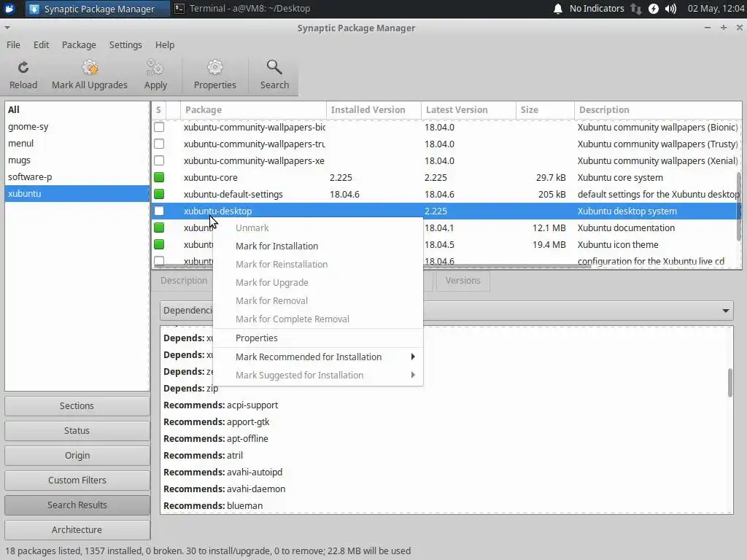The height and width of the screenshot is (560, 747).
Task: Sort by the S status column header
Action: pos(158,110)
